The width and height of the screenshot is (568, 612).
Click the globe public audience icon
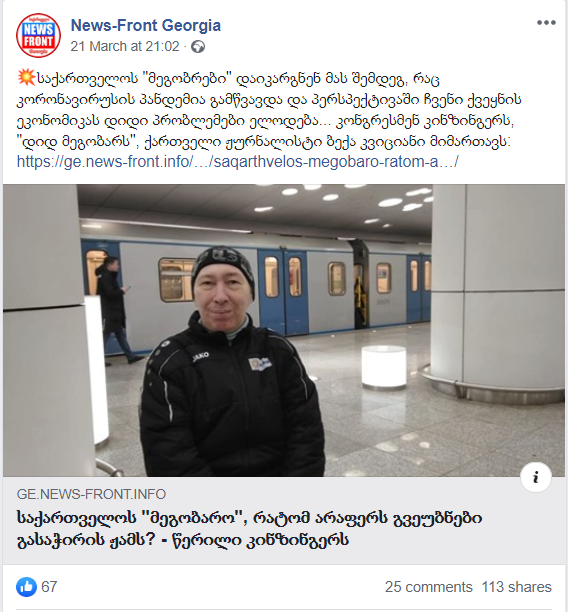pos(198,47)
